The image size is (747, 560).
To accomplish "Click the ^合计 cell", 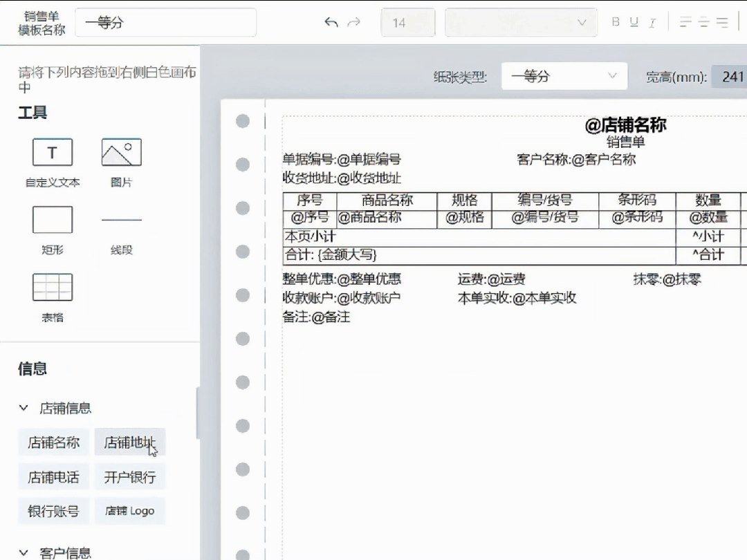I will [708, 255].
